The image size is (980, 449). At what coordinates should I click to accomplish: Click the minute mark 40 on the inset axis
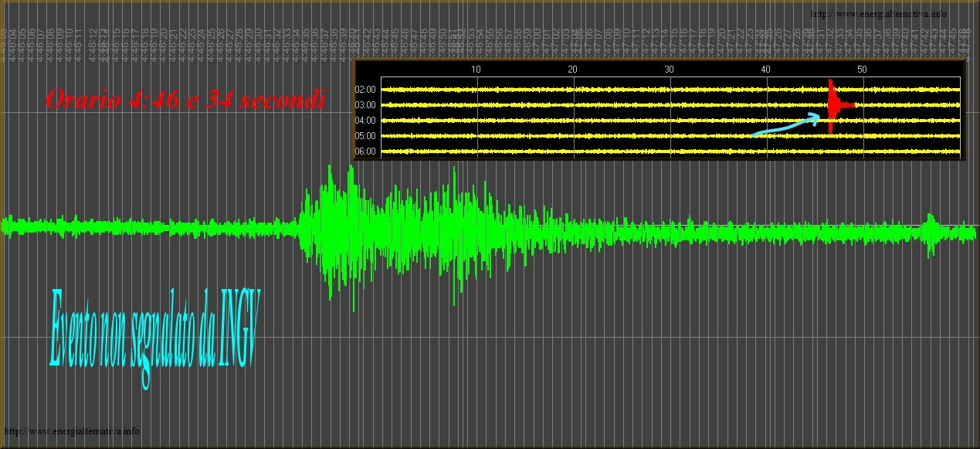pyautogui.click(x=765, y=70)
